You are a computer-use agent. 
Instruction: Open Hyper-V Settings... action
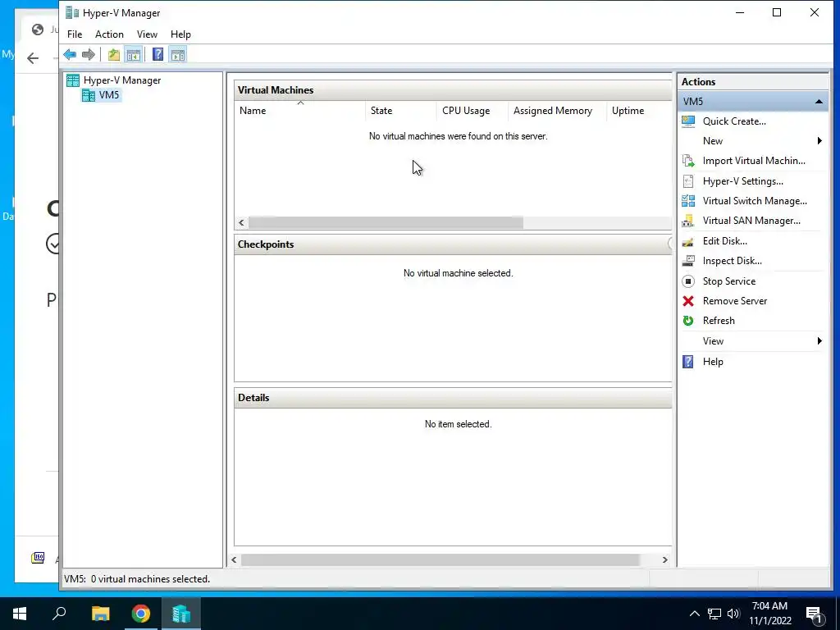click(x=742, y=181)
